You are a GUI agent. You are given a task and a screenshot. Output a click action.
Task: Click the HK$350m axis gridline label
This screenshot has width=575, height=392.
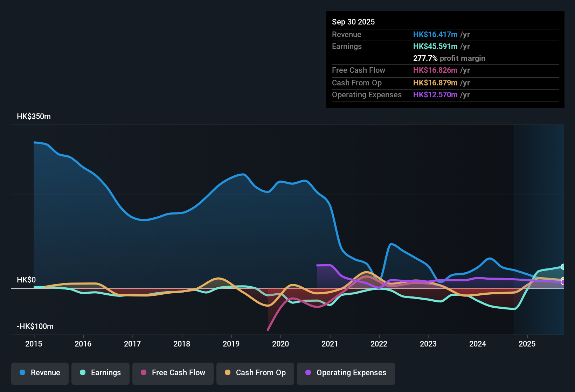(x=34, y=116)
